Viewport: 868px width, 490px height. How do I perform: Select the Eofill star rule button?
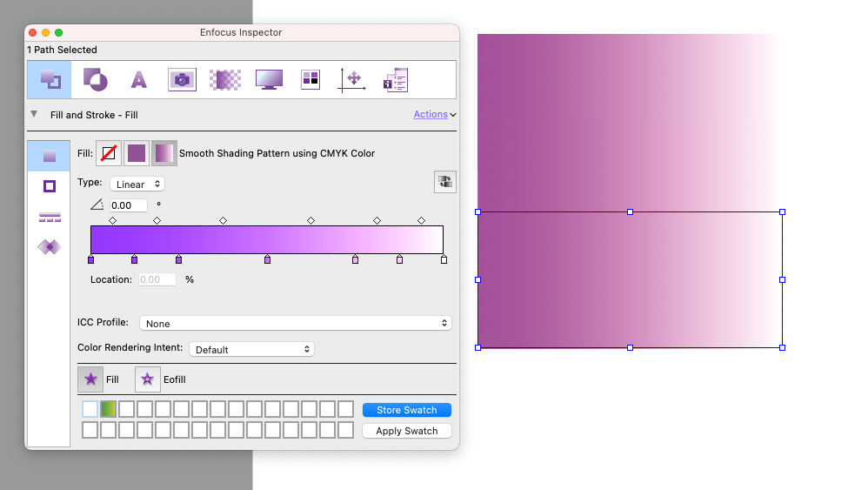click(x=147, y=379)
